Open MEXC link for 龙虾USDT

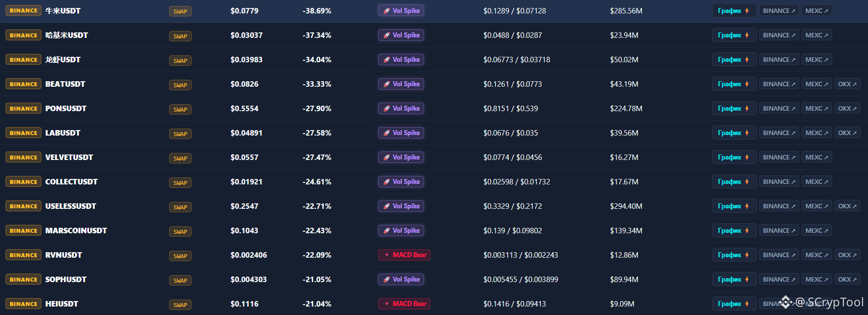pyautogui.click(x=816, y=60)
